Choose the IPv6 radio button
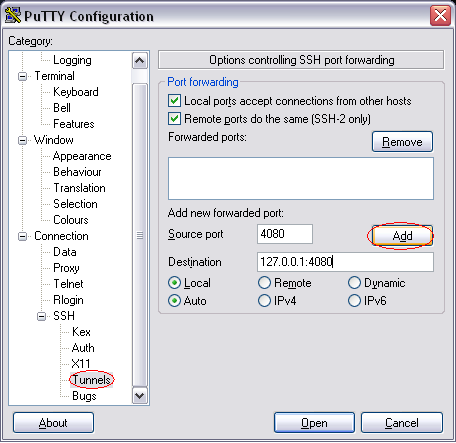 354,301
